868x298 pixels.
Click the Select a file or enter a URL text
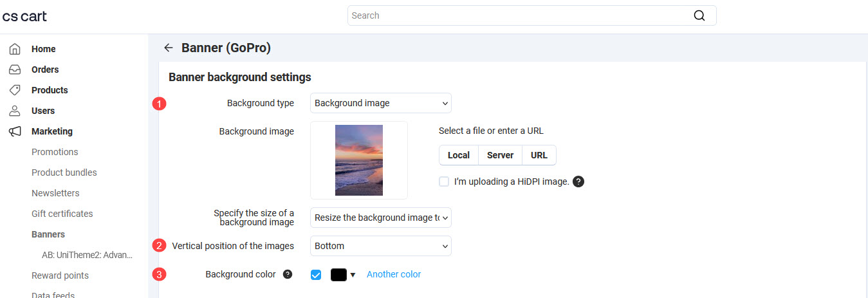click(x=491, y=131)
